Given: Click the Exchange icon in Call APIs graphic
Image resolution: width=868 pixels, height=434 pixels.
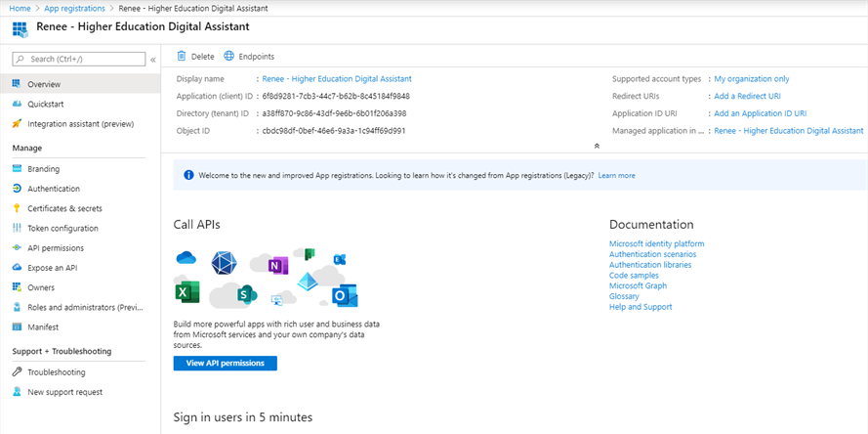Looking at the screenshot, I should [340, 259].
